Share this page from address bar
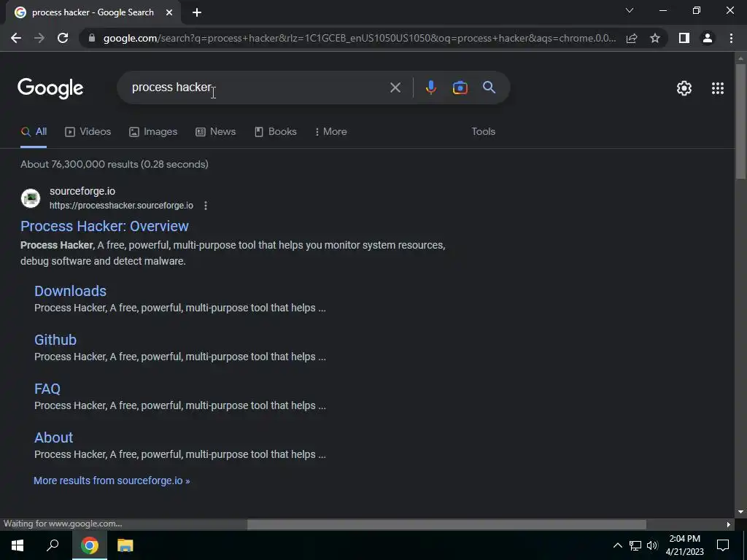 (632, 38)
